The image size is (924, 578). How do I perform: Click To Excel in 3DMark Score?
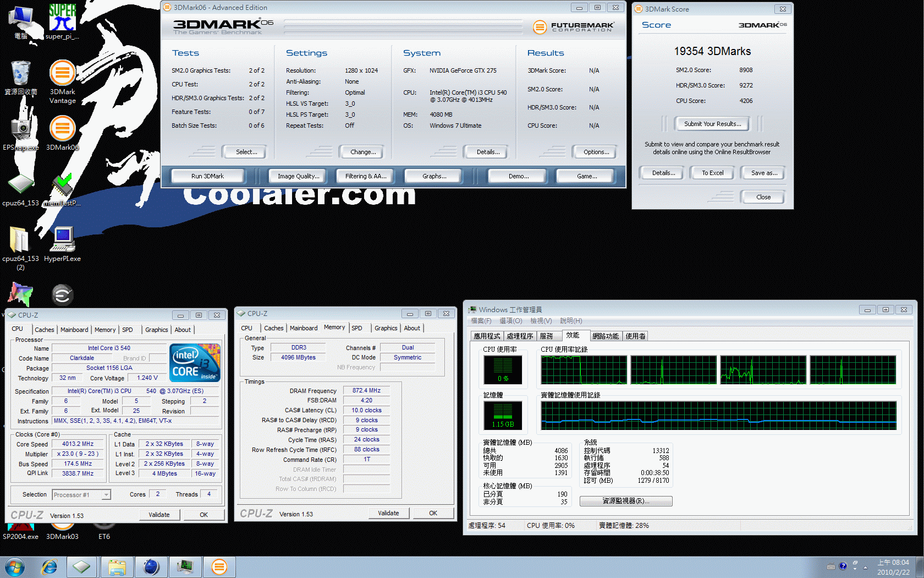(712, 173)
